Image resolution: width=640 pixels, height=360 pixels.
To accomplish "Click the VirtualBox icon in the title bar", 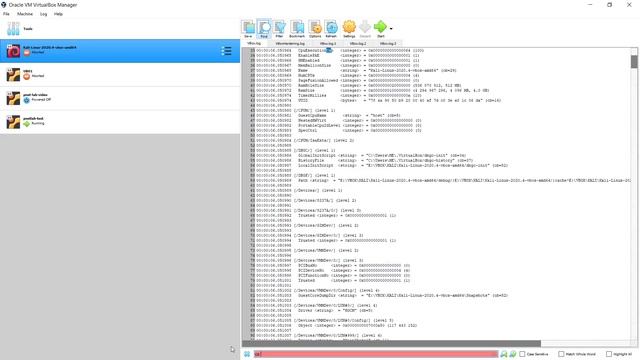I will coord(4,5).
